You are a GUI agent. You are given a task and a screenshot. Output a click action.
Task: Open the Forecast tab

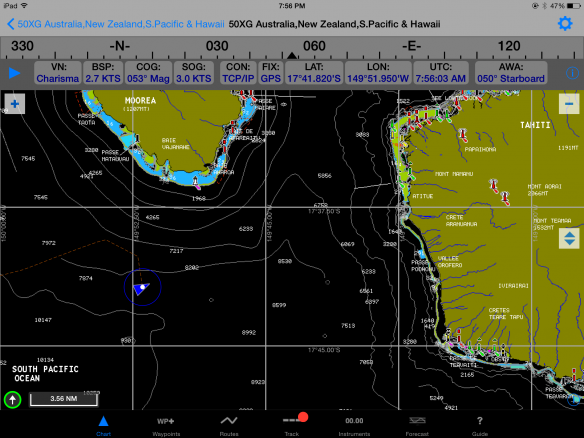coord(417,426)
